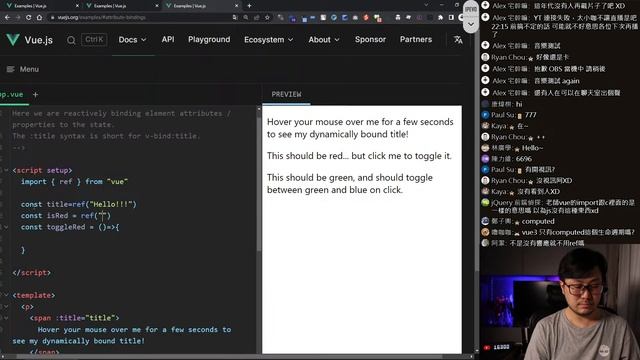
Task: Open the Playground link
Action: click(x=209, y=40)
